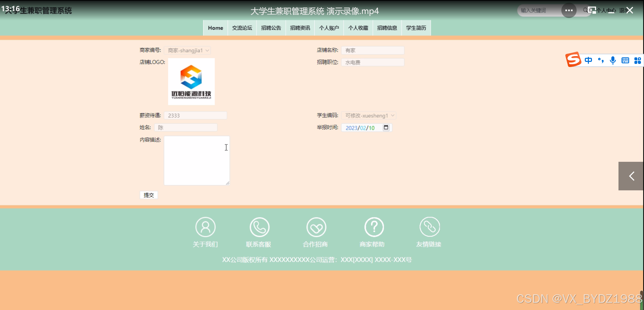Click the 内容描述 text area resize handle

pos(227,183)
